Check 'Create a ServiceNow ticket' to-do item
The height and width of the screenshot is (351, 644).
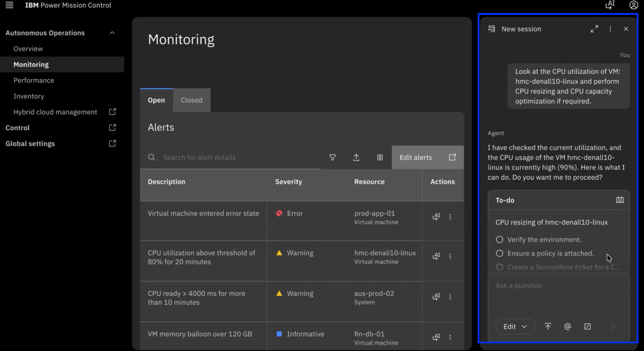(500, 267)
